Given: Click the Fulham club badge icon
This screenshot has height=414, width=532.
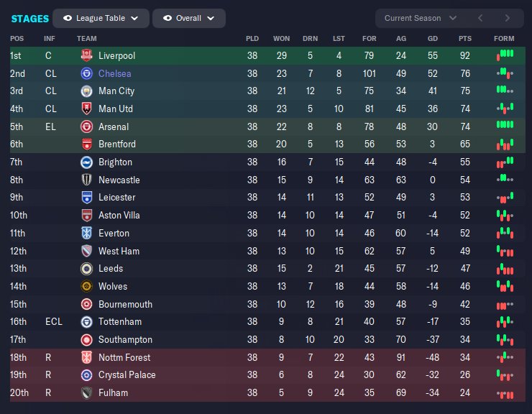Looking at the screenshot, I should tap(86, 392).
